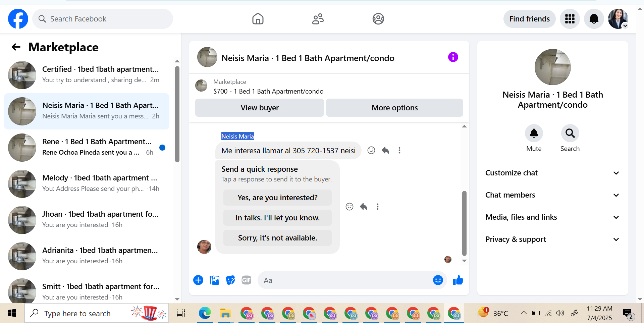Click the View buyer button
Screen dimensions: 644x323
pyautogui.click(x=259, y=108)
